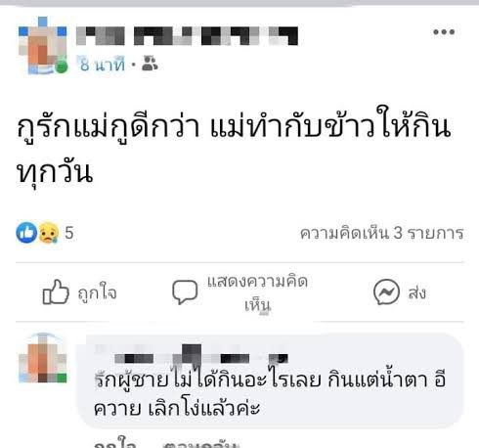The image size is (479, 448).
Task: Tap the 'ส่ง' send label
Action: (417, 292)
